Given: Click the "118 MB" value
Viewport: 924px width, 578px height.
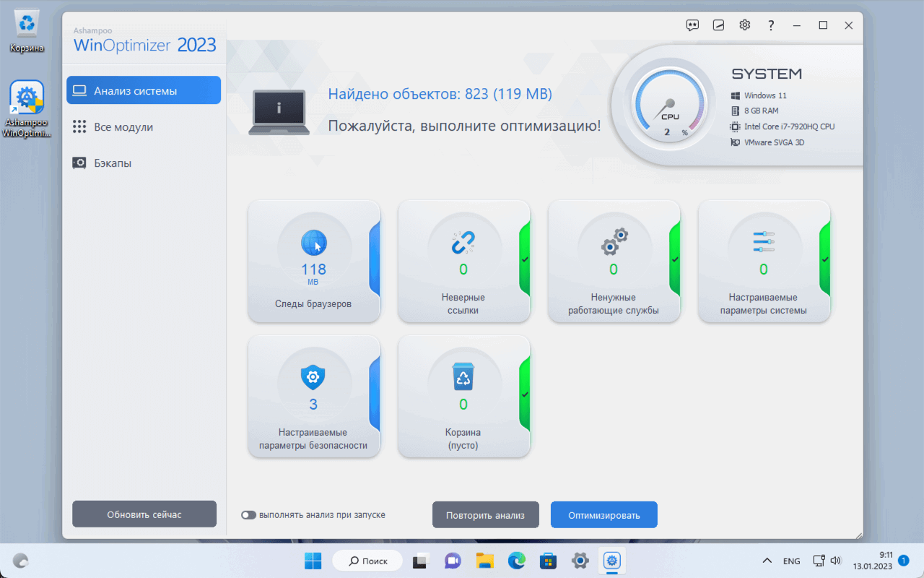Looking at the screenshot, I should (313, 273).
